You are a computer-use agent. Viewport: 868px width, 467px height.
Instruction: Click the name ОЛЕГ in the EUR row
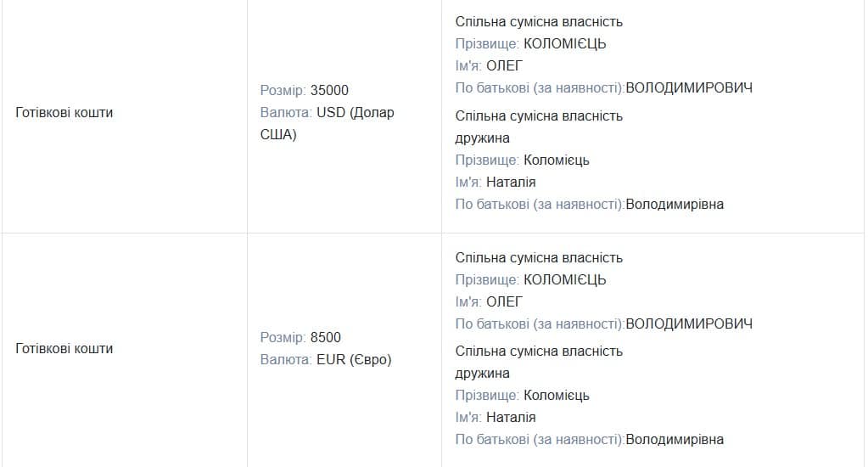pos(504,302)
